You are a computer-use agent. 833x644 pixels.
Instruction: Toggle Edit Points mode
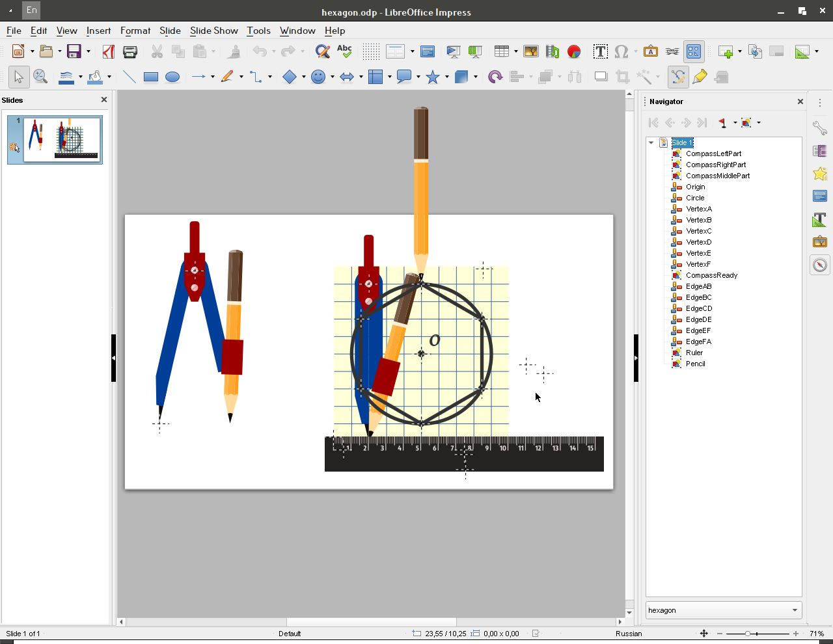(678, 77)
